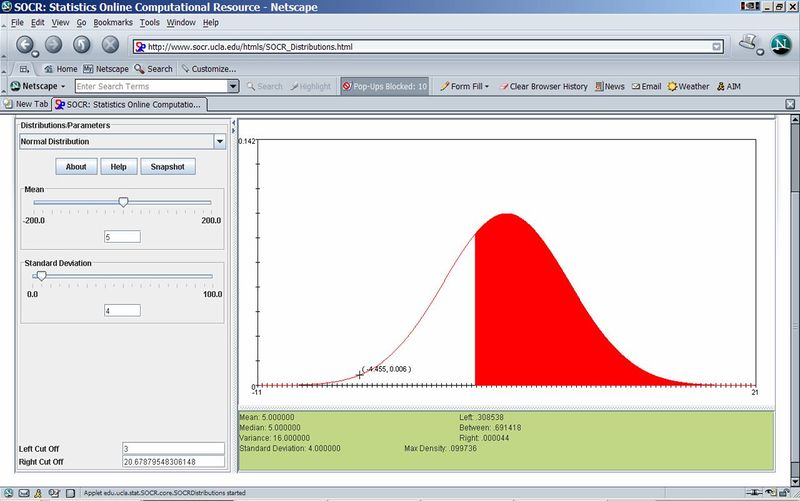Screen dimensions: 800x501
Task: Open the search terms dropdown arrow
Action: 233,86
